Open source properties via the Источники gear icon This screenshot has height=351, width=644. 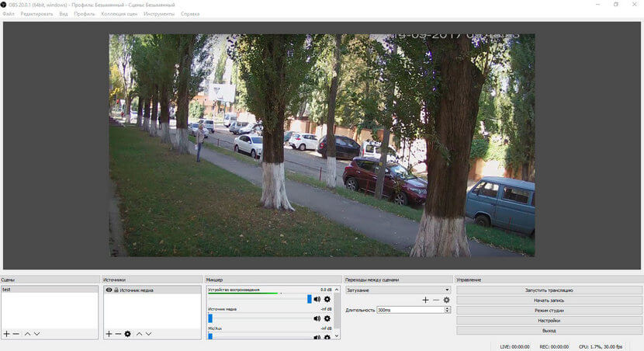tap(128, 334)
